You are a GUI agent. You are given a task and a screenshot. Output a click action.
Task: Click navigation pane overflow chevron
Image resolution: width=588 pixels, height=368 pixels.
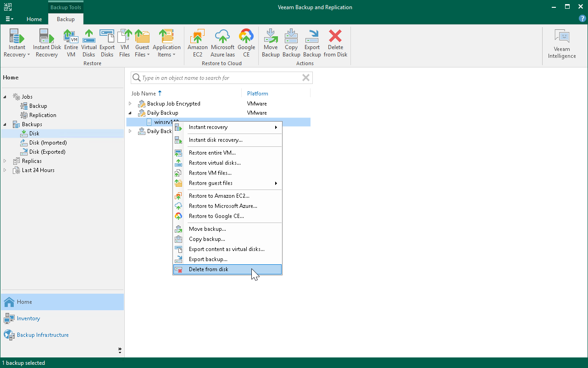coord(120,351)
